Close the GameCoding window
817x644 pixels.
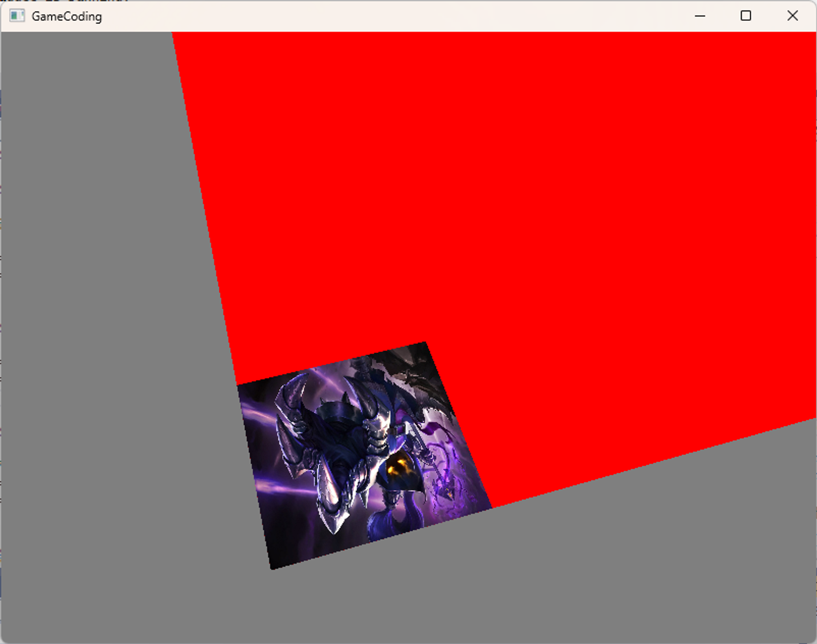792,16
